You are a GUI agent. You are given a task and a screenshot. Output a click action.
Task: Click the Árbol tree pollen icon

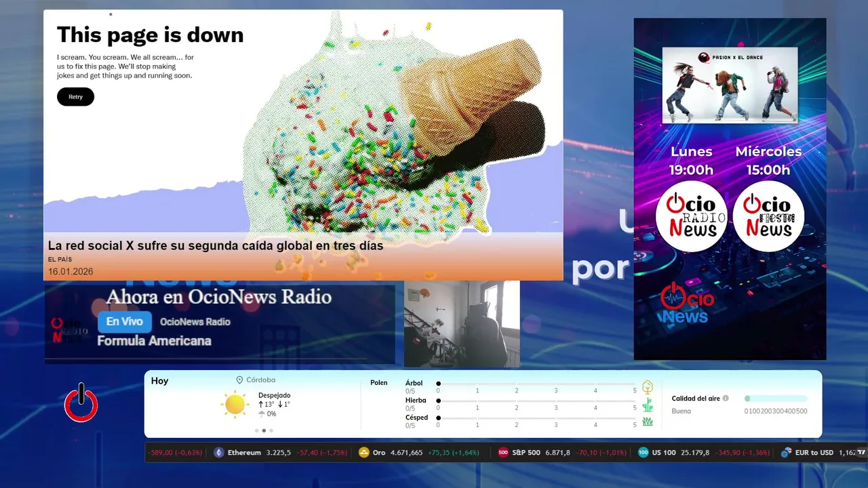point(648,387)
